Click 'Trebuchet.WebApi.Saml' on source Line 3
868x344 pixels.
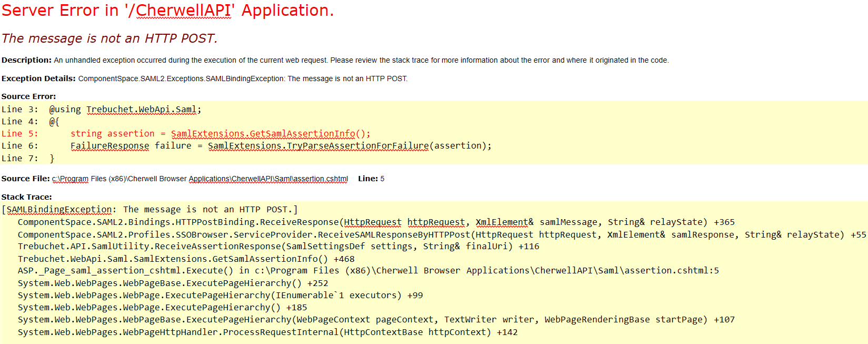(x=141, y=109)
